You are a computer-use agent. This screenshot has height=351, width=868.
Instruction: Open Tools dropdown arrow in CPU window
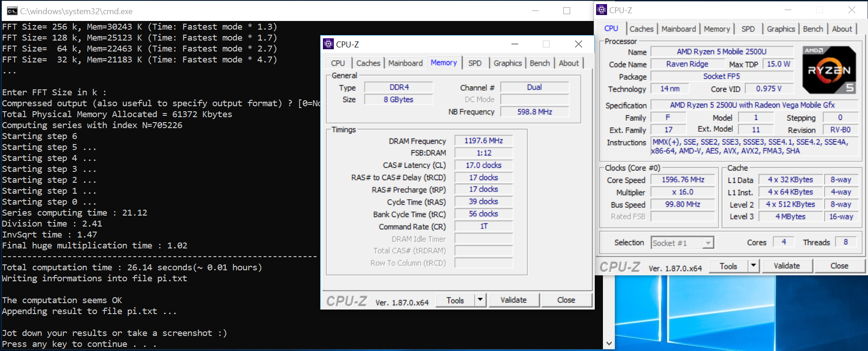coord(753,266)
